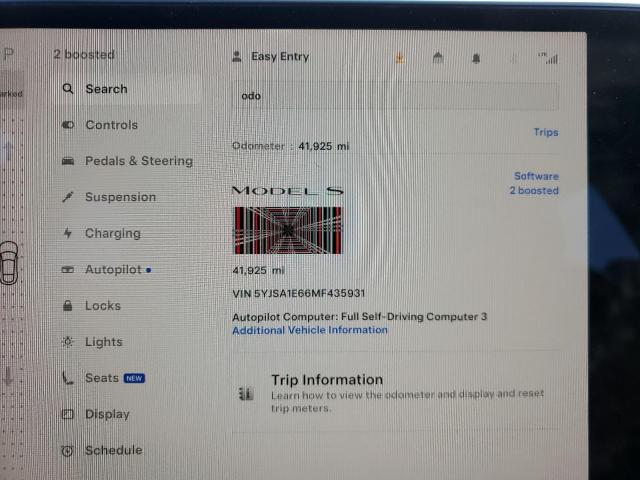Click the Controls toggle icon
640x480 pixels.
(68, 125)
